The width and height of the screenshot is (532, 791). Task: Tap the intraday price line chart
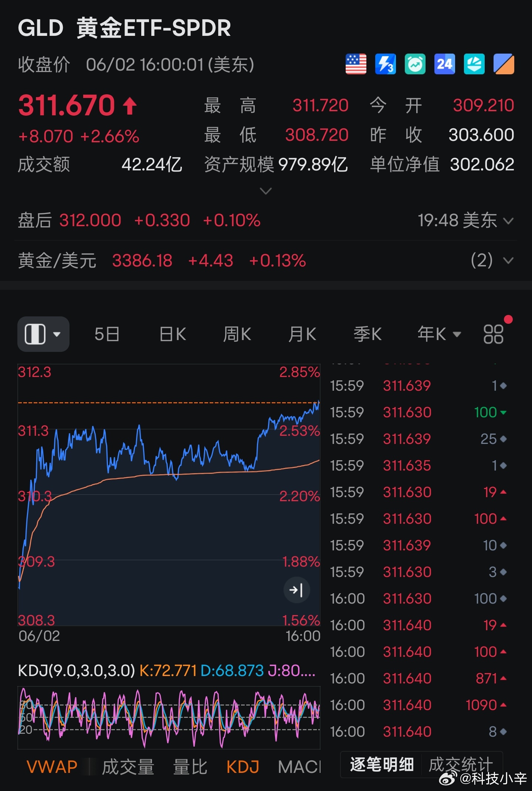click(169, 495)
